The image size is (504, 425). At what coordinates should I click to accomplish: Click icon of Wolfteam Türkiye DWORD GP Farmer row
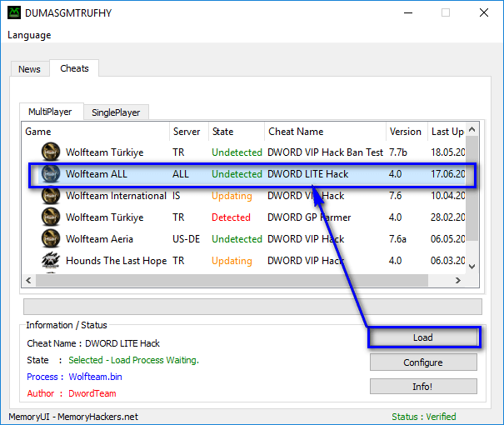point(51,217)
